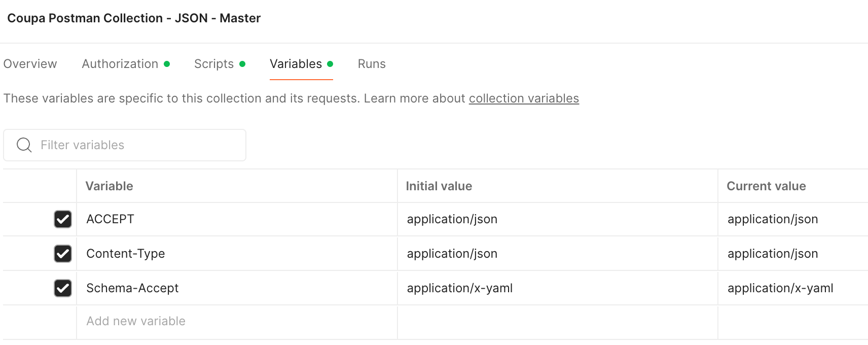The height and width of the screenshot is (345, 868).
Task: Click the Coupa Postman Collection title
Action: (134, 18)
